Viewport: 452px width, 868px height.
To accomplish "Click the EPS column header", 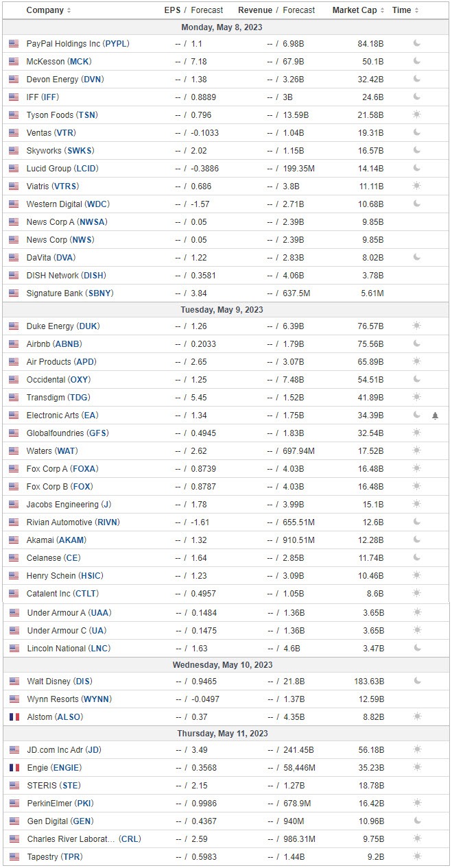I will point(172,10).
